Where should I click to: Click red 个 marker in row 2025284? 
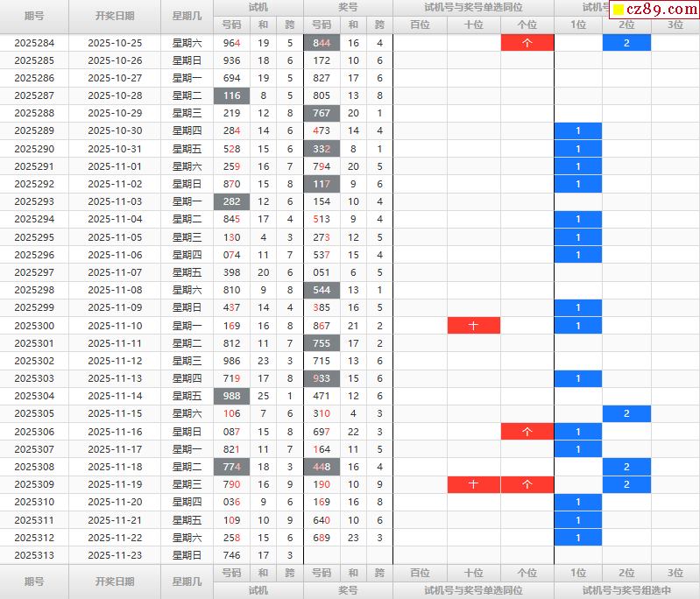coord(527,43)
